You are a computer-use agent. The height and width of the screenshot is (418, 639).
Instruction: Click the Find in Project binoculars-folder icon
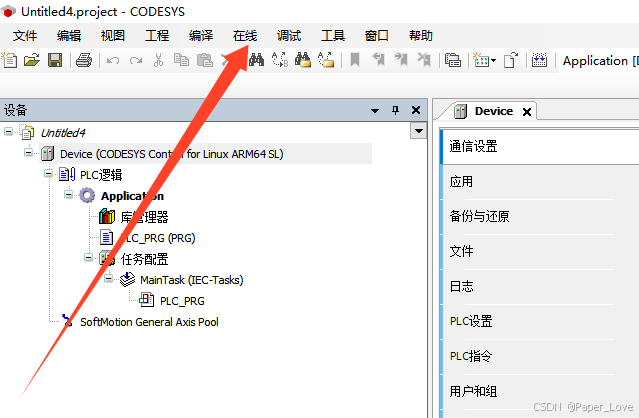tap(303, 60)
